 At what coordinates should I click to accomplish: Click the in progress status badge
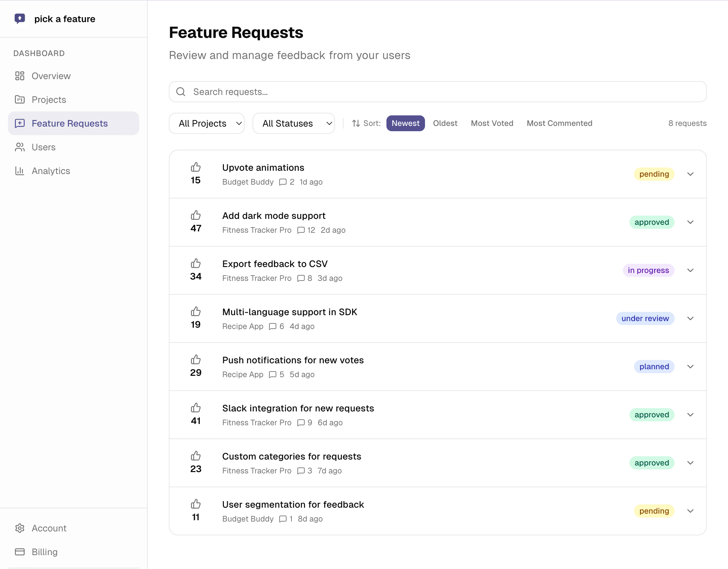coord(648,270)
